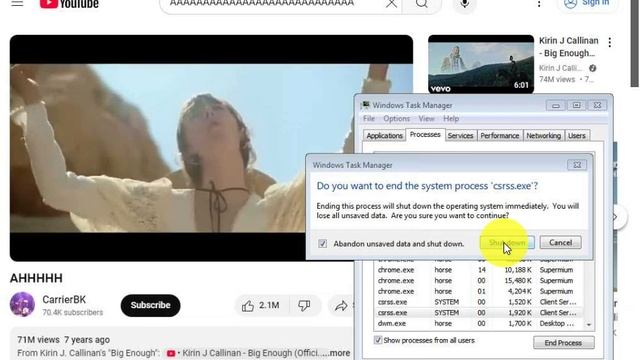Select csrss.exe row using 1,520 K
This screenshot has width=640, height=360.
click(x=478, y=302)
